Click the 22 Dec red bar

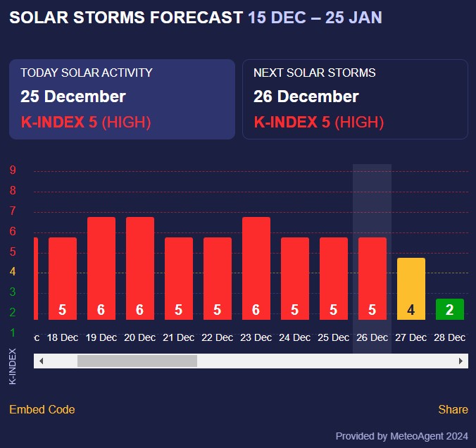click(218, 278)
